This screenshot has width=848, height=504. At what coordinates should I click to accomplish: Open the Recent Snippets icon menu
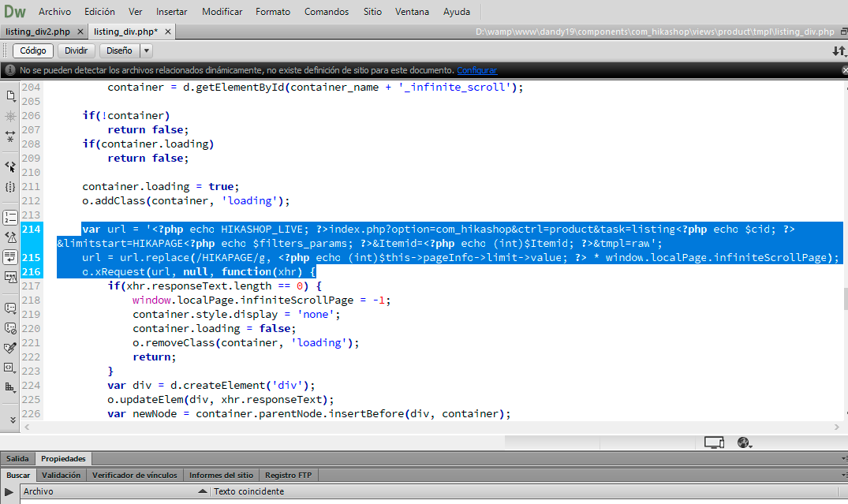[x=10, y=368]
